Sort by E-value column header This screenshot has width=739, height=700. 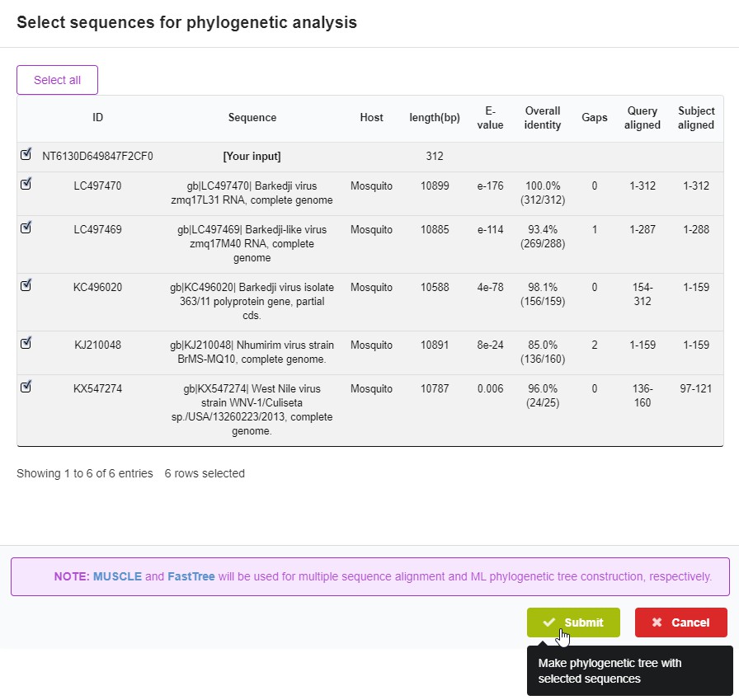[490, 118]
